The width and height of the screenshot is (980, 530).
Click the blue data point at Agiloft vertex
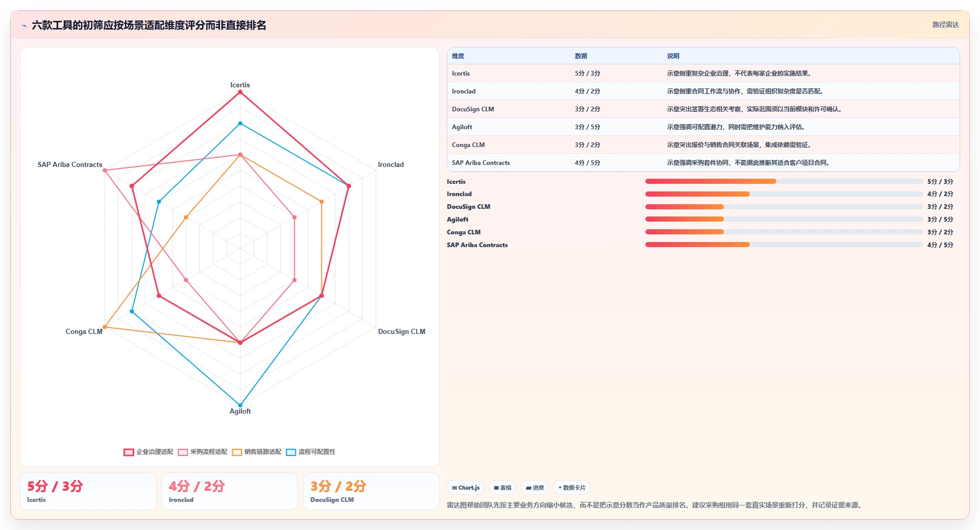tap(240, 405)
